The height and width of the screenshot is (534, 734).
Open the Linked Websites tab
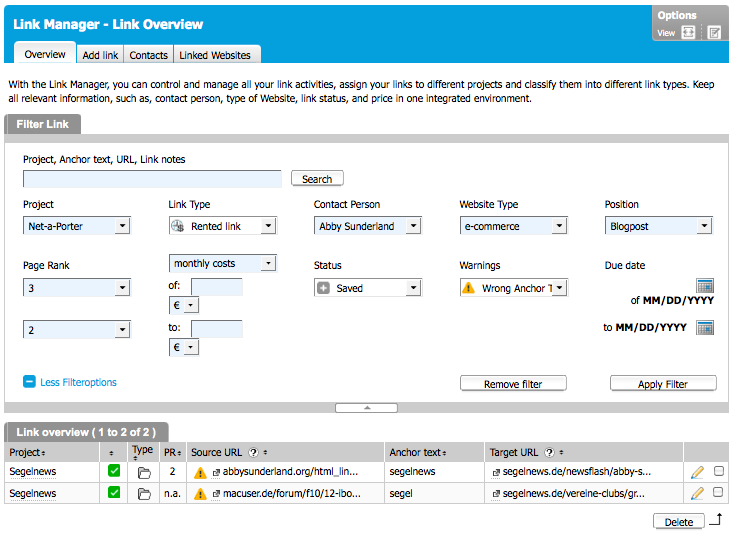point(217,55)
